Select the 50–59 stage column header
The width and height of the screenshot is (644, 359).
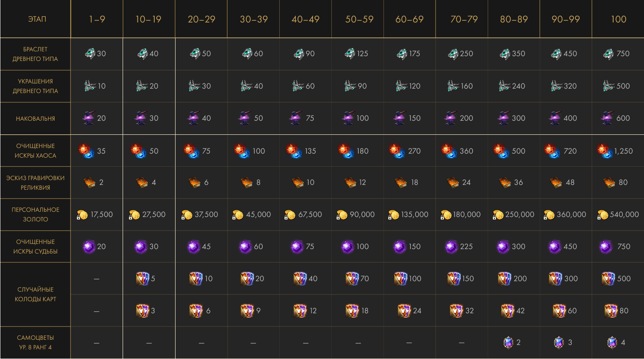(359, 19)
